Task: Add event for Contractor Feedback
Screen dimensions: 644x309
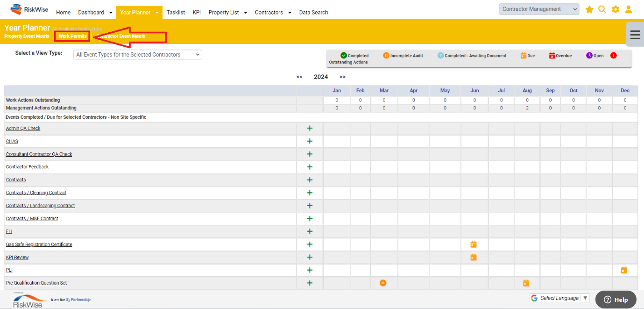Action: [x=310, y=167]
